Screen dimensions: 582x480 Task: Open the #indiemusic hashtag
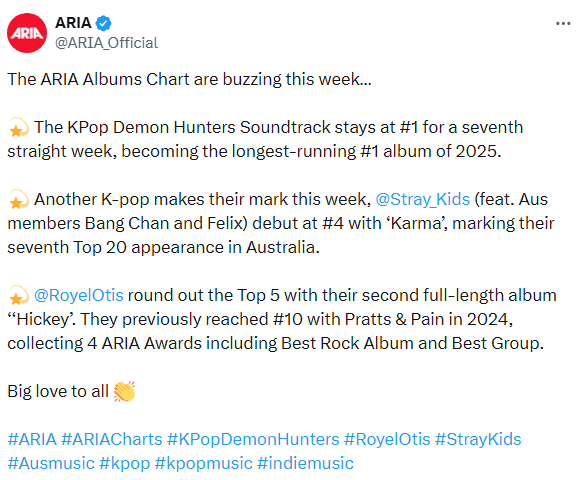(305, 463)
